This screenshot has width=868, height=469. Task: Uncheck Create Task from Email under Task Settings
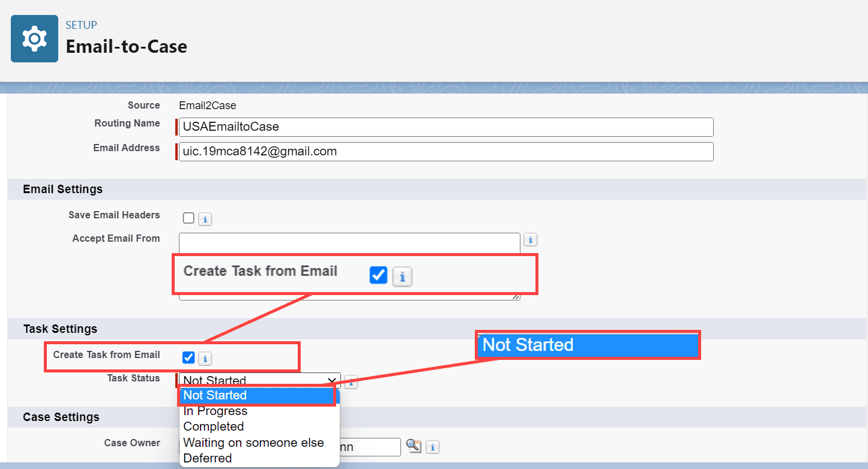click(x=188, y=357)
